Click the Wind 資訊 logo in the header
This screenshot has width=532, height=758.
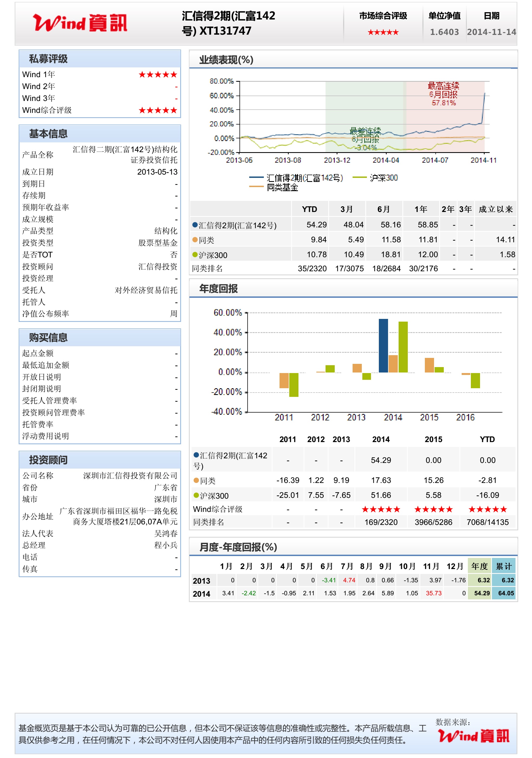tap(80, 23)
